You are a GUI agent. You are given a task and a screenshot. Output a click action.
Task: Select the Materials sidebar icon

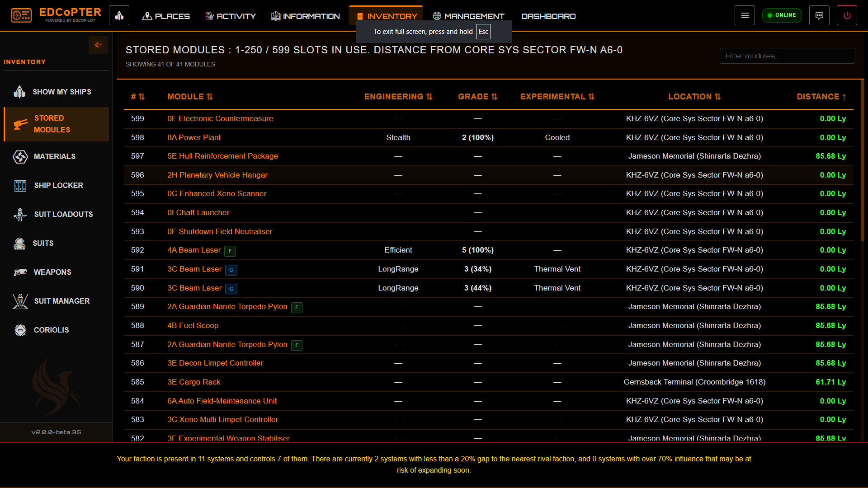(x=20, y=157)
